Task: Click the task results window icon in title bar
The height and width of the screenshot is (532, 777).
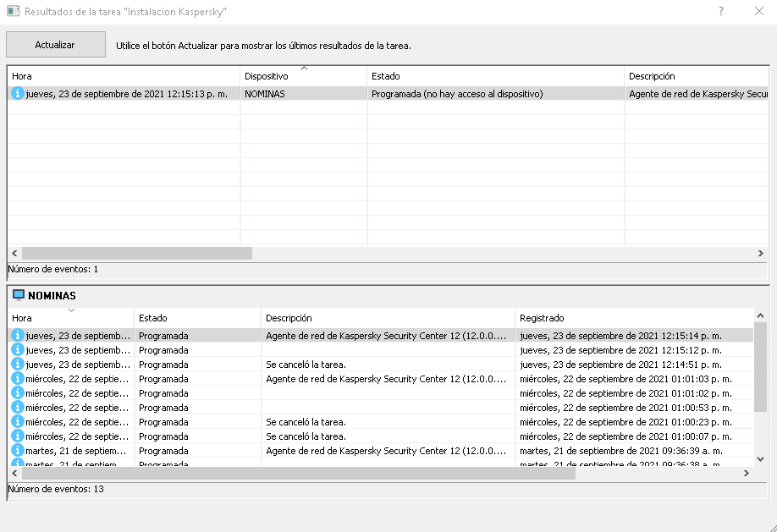Action: [13, 11]
